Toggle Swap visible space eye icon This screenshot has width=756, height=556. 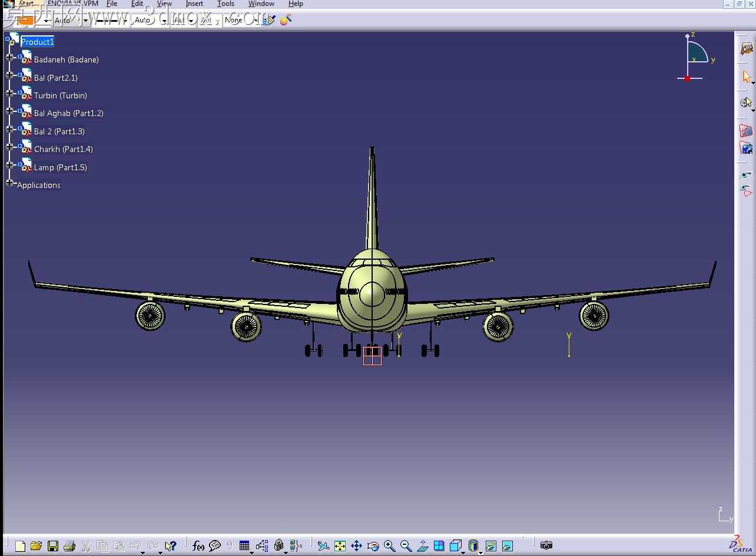point(746,191)
